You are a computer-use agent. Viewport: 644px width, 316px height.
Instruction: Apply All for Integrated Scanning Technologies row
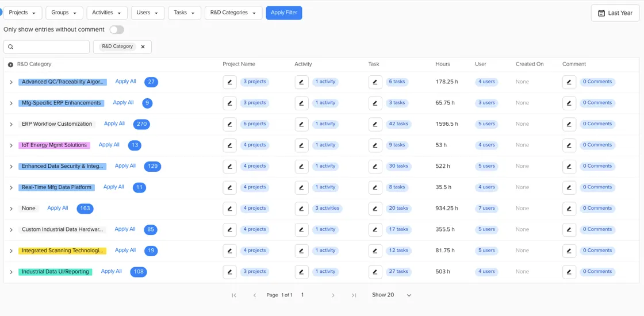[x=125, y=251]
